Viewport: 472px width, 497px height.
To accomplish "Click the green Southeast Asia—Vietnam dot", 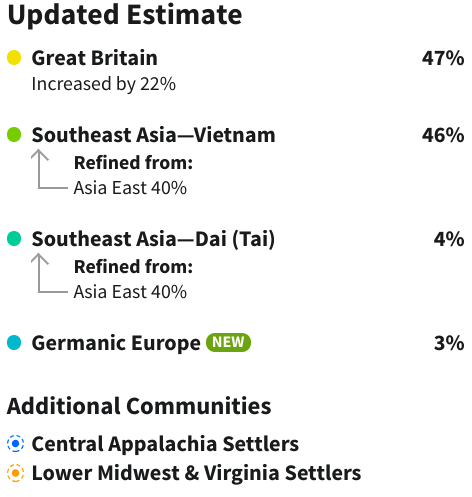I will [x=14, y=135].
